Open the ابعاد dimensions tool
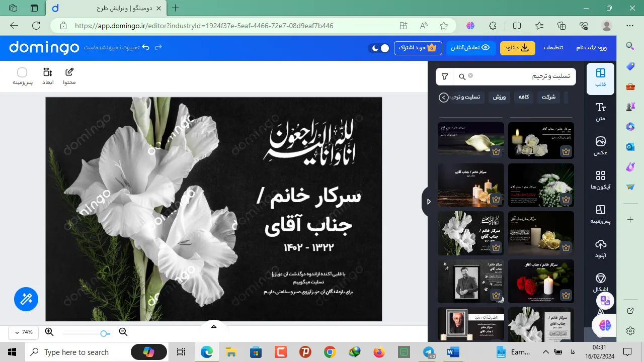 tap(48, 76)
